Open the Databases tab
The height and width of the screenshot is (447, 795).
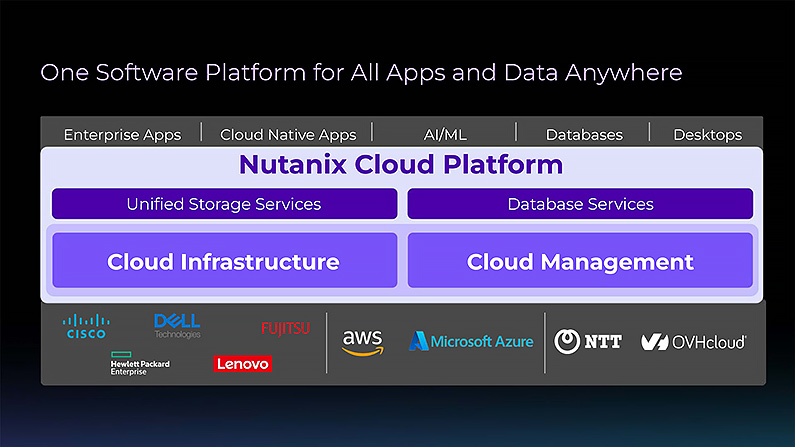tap(584, 134)
